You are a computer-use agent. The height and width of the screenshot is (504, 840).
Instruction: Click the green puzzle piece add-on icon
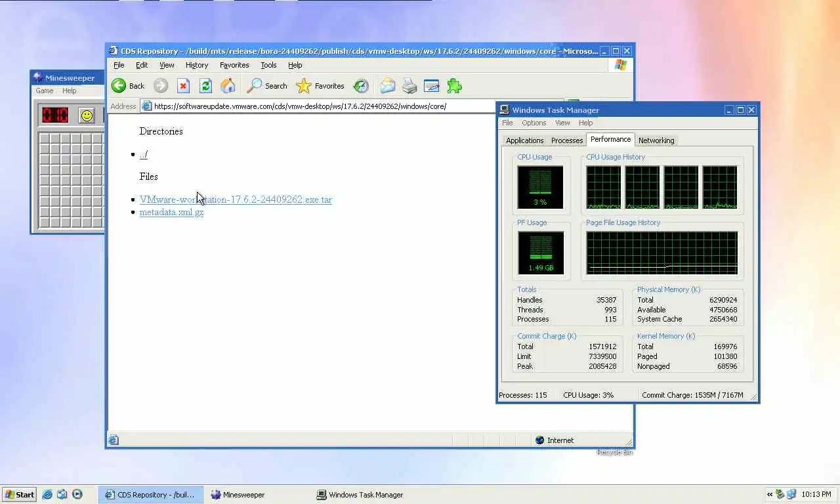(454, 86)
